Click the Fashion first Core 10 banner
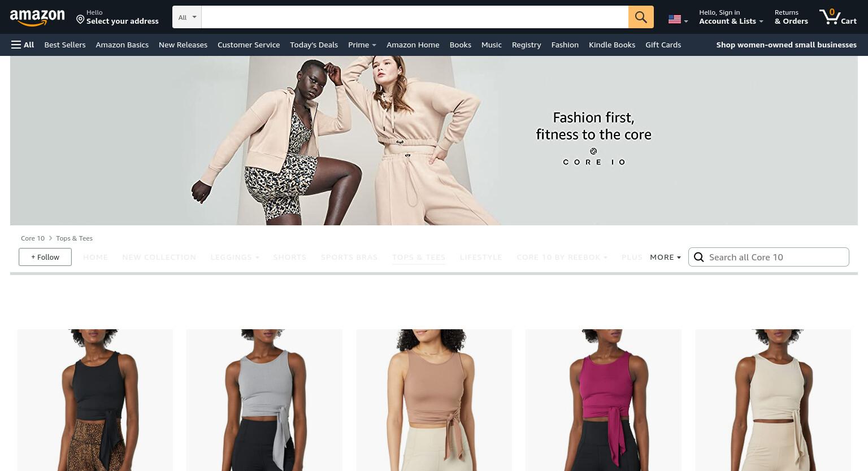Viewport: 868px width, 471px height. click(434, 141)
